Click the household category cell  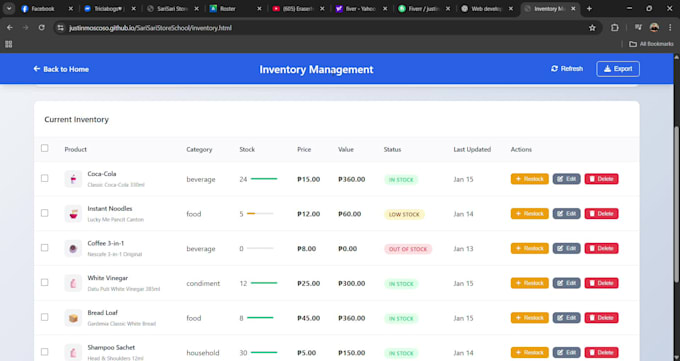point(203,353)
